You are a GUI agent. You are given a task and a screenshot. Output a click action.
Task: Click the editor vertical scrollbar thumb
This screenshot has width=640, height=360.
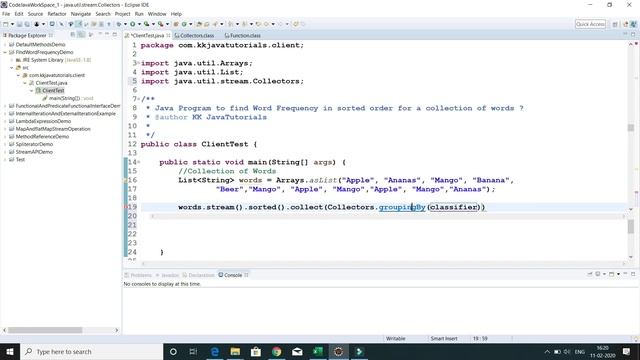pos(631,128)
